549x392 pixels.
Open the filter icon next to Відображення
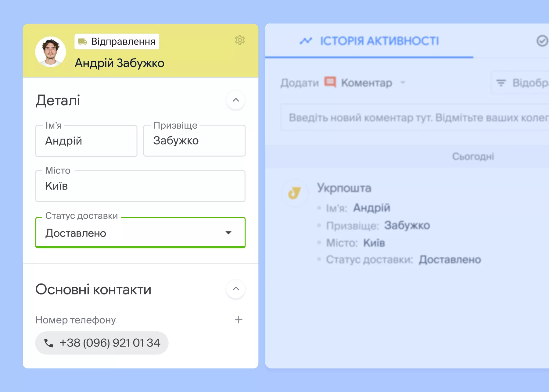tap(501, 82)
